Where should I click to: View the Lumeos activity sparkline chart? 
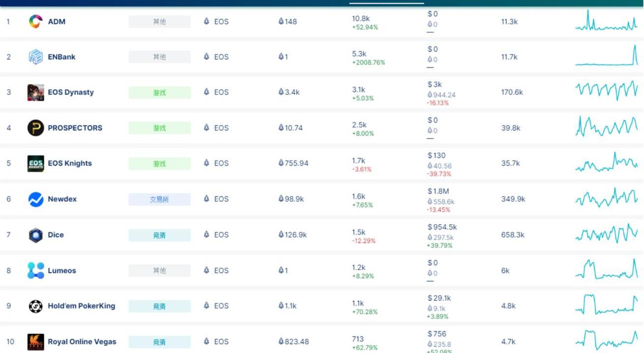coord(606,269)
